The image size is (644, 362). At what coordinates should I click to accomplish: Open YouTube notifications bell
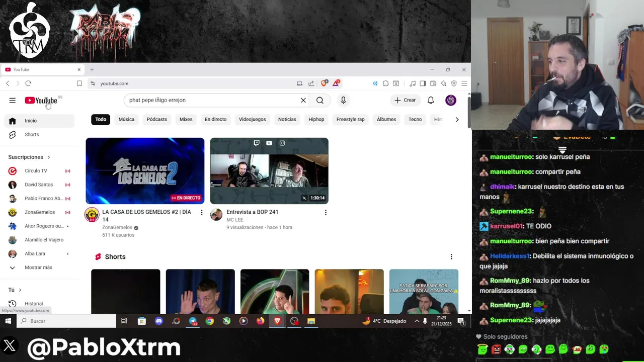[431, 100]
